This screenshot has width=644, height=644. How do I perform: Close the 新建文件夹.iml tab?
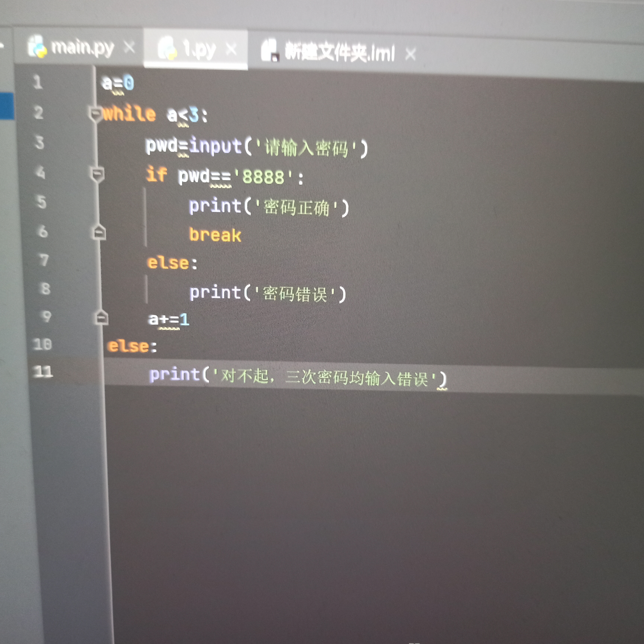click(x=410, y=54)
